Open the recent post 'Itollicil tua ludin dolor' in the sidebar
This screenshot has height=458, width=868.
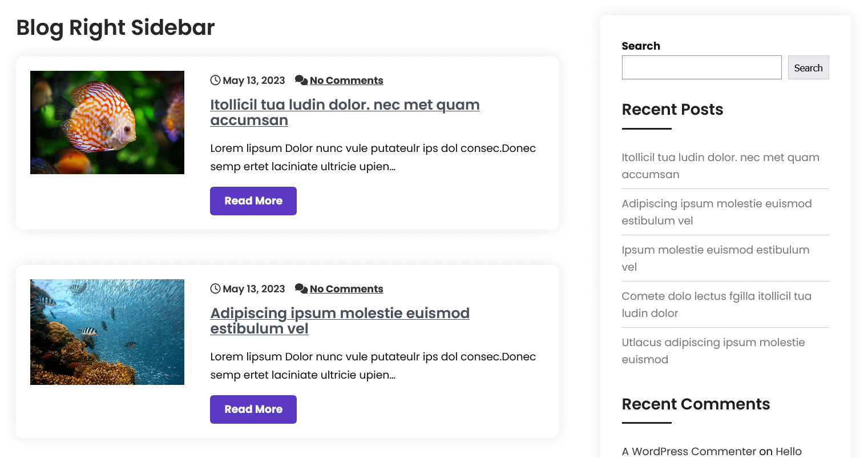(x=720, y=166)
